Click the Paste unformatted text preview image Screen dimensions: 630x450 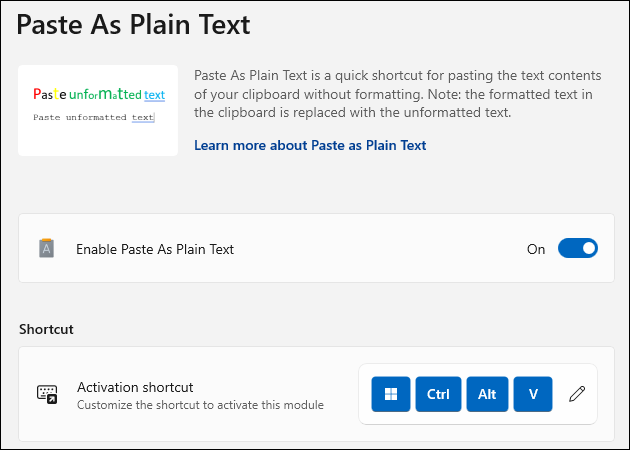pos(98,110)
